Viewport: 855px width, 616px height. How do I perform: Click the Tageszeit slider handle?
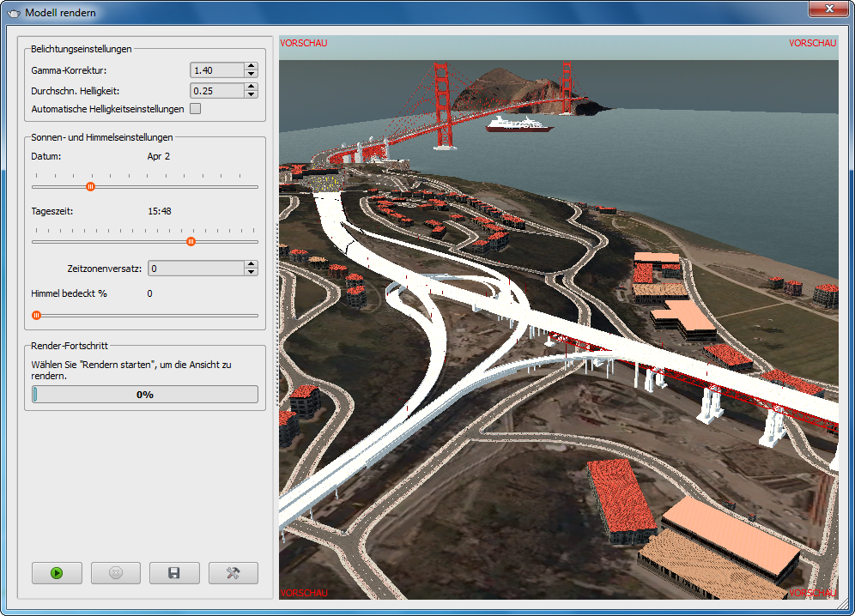pyautogui.click(x=191, y=241)
